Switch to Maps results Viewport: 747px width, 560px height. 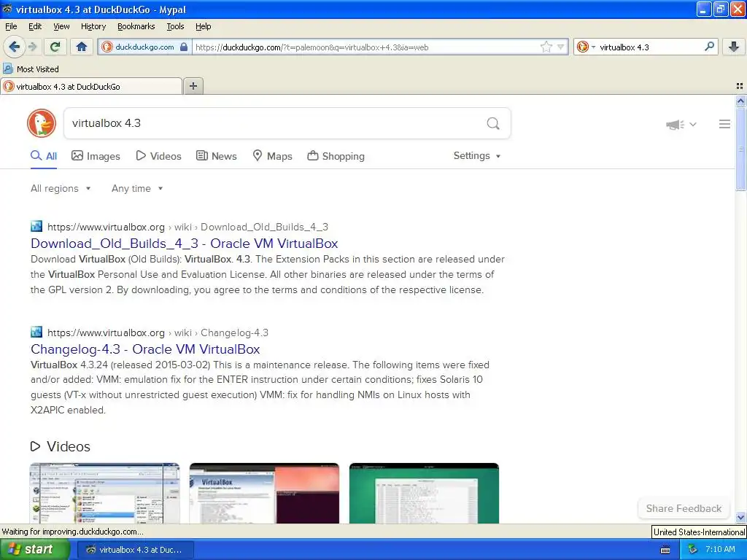click(272, 156)
